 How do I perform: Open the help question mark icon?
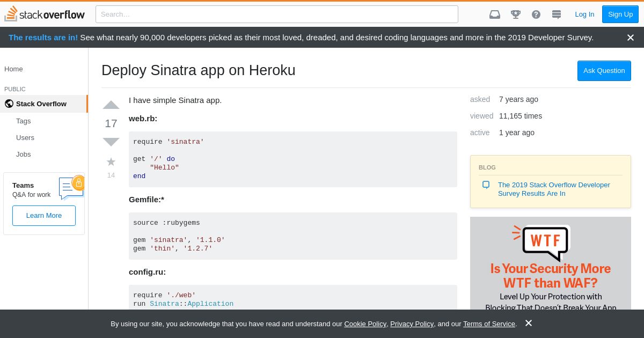click(x=536, y=14)
